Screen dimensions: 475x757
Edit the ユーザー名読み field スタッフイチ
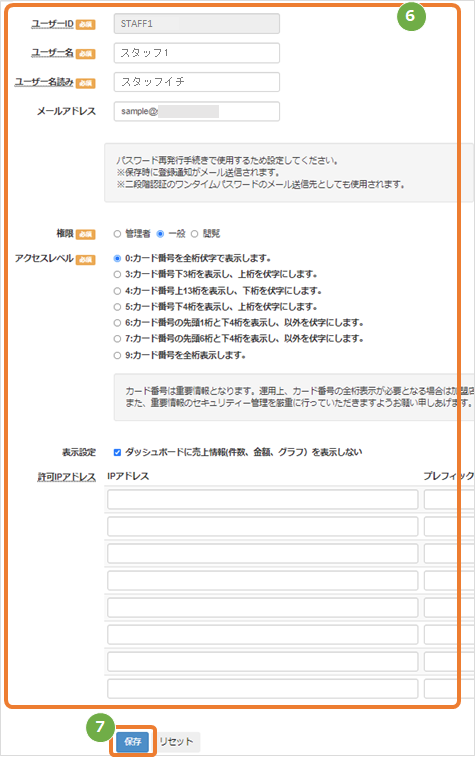click(196, 82)
